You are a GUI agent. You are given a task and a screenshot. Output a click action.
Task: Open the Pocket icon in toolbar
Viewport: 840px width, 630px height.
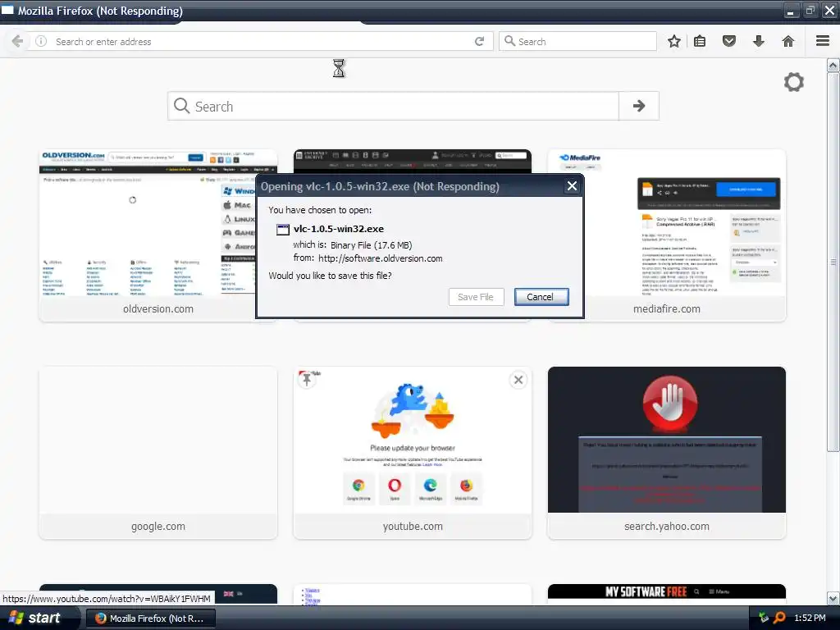(x=729, y=41)
